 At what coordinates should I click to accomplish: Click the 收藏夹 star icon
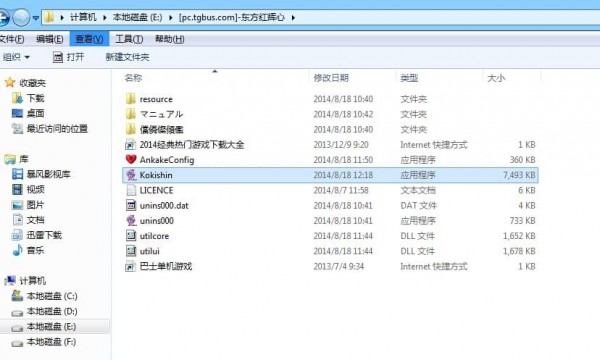(x=10, y=83)
